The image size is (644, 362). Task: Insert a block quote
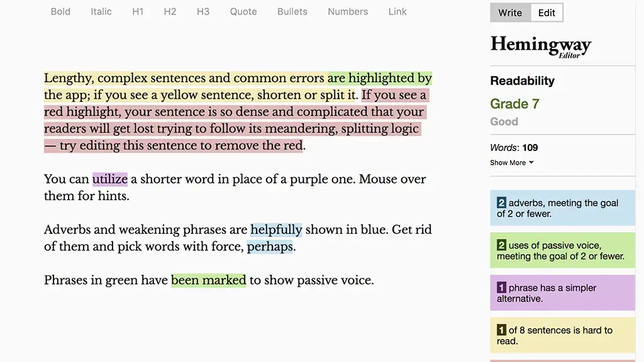(x=243, y=11)
